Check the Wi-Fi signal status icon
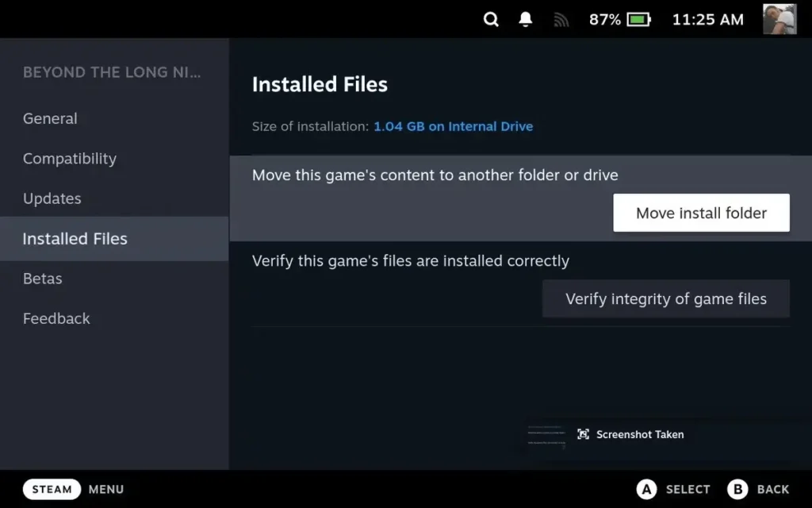 click(x=561, y=19)
